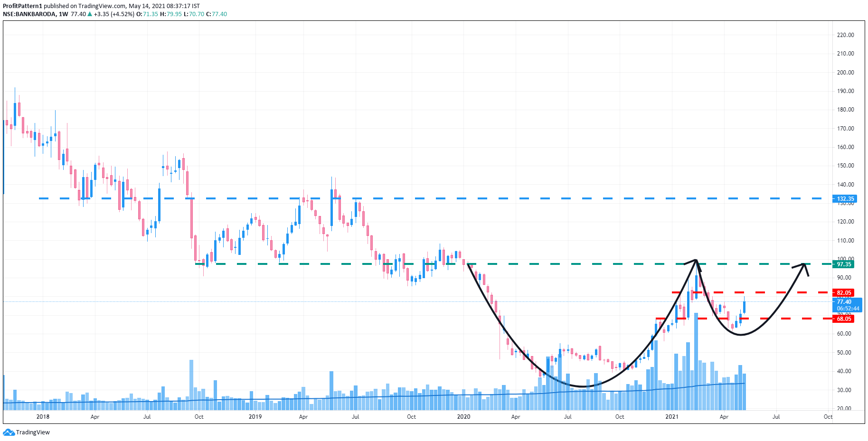
Task: Click the 2021 time axis label
Action: 672,417
